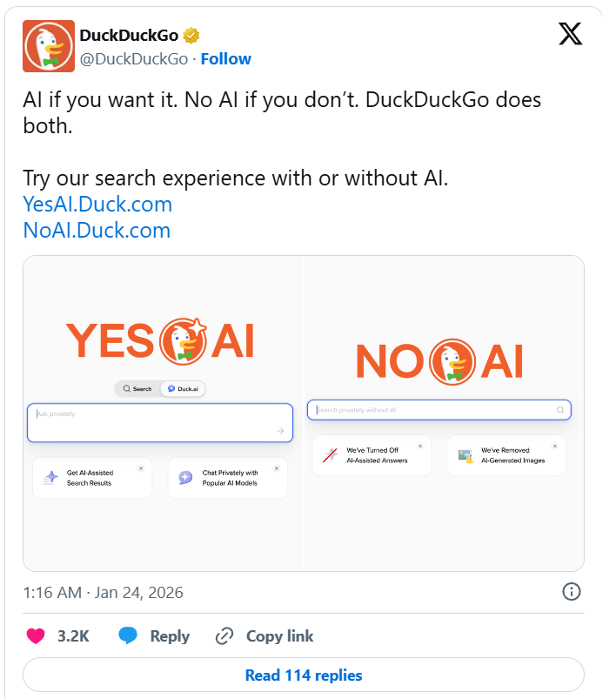Image resolution: width=616 pixels, height=699 pixels.
Task: Close the Chat Privately with AI Models card
Action: tap(277, 468)
